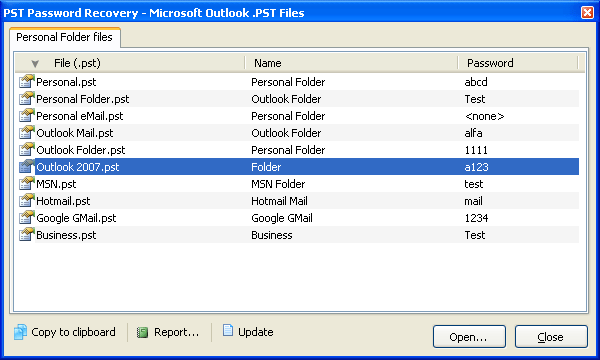Image resolution: width=600 pixels, height=360 pixels.
Task: Click the lowercase test password cell
Action: click(474, 184)
